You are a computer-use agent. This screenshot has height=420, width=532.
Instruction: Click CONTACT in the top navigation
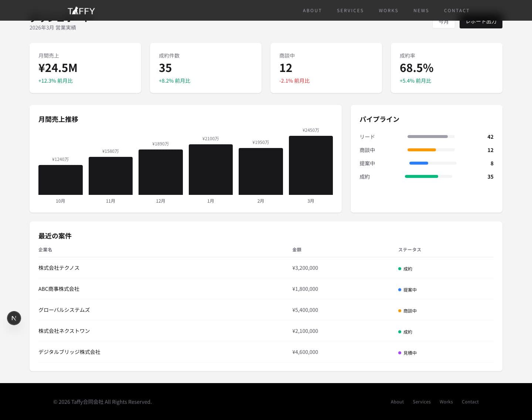[x=456, y=11]
